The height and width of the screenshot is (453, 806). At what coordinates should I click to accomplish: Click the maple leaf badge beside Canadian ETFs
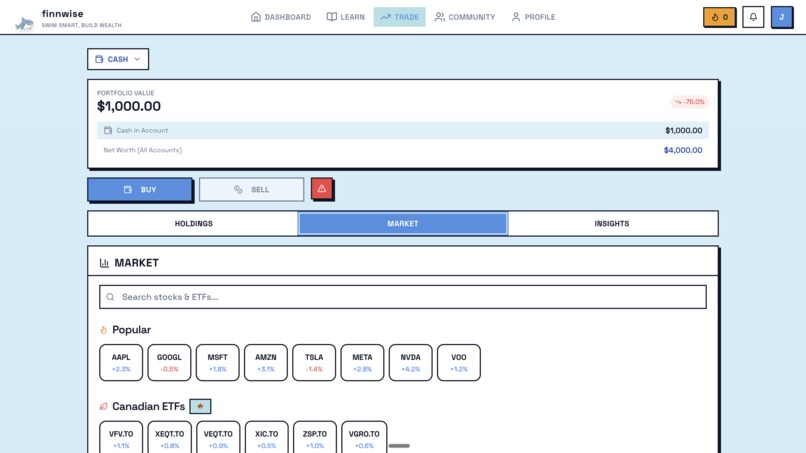pos(200,406)
